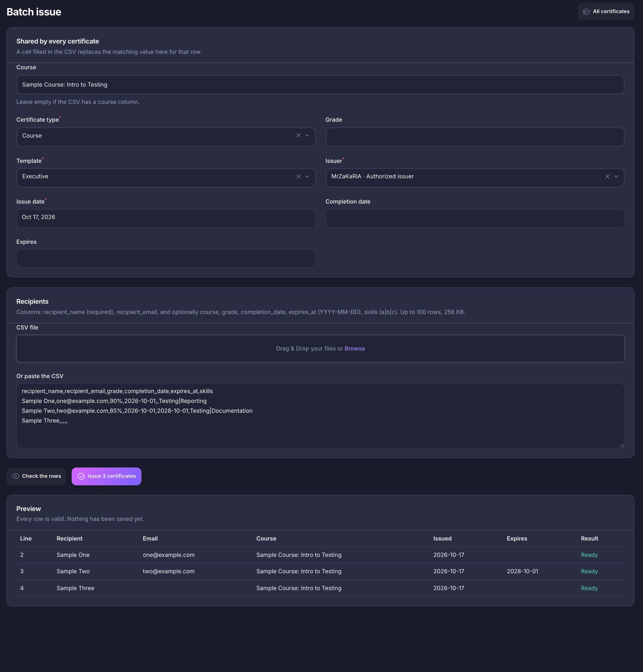This screenshot has height=672, width=643.
Task: Click the eye icon on Check the rows
Action: tap(16, 476)
